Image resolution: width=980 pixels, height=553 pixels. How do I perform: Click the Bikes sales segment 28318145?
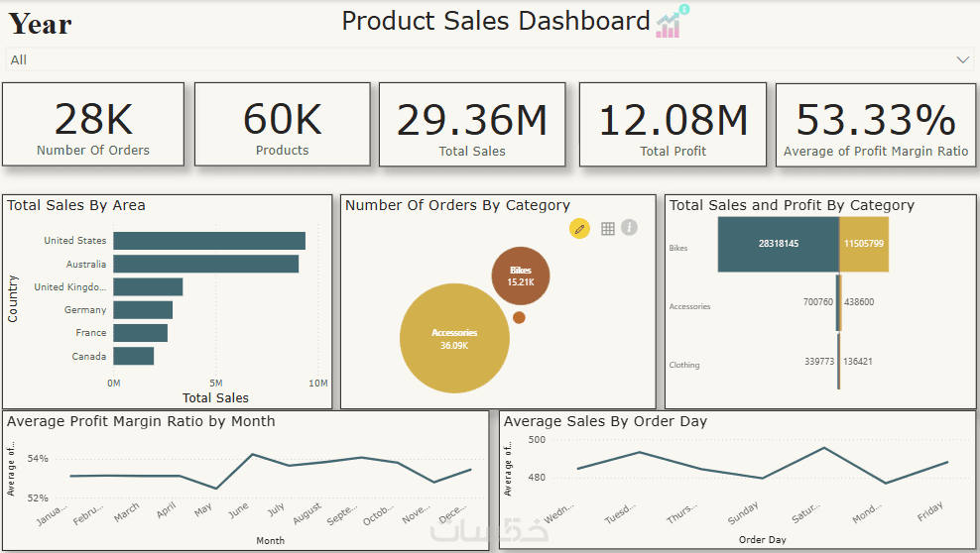[x=778, y=244]
